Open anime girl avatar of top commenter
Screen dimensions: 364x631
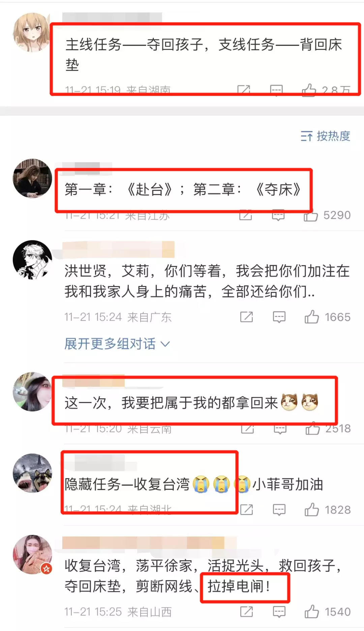[31, 32]
